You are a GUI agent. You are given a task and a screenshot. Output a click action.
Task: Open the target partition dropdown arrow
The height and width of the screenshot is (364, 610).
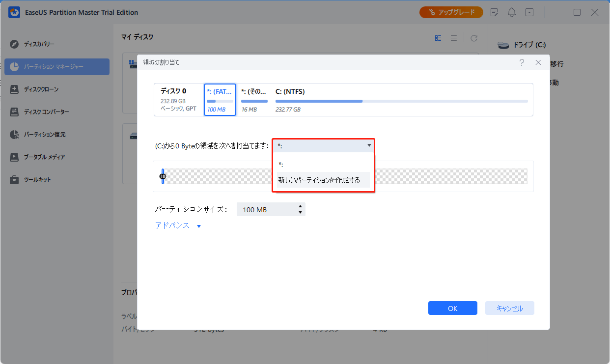[369, 145]
